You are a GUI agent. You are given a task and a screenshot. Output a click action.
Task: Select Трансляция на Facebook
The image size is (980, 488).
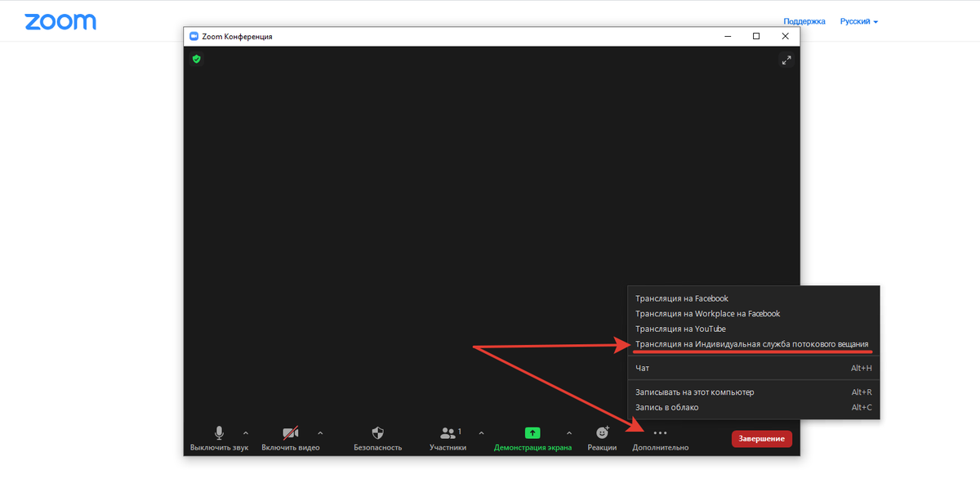753,298
